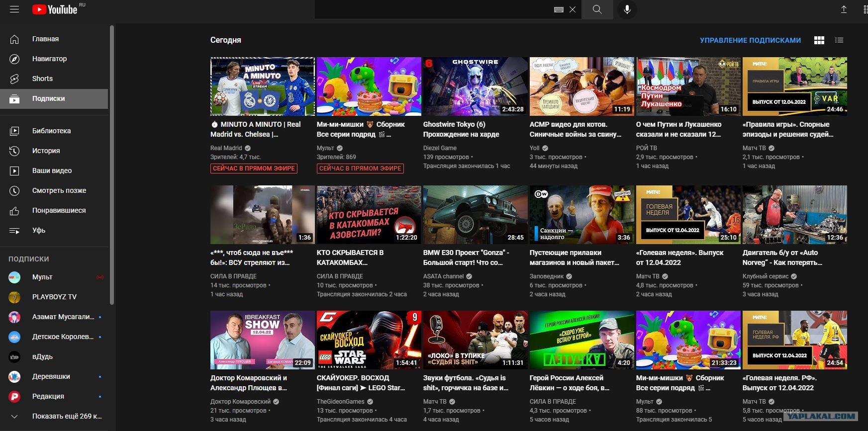Open Деревяшки channel in sidebar
Viewport: 868px width, 431px height.
click(54, 376)
